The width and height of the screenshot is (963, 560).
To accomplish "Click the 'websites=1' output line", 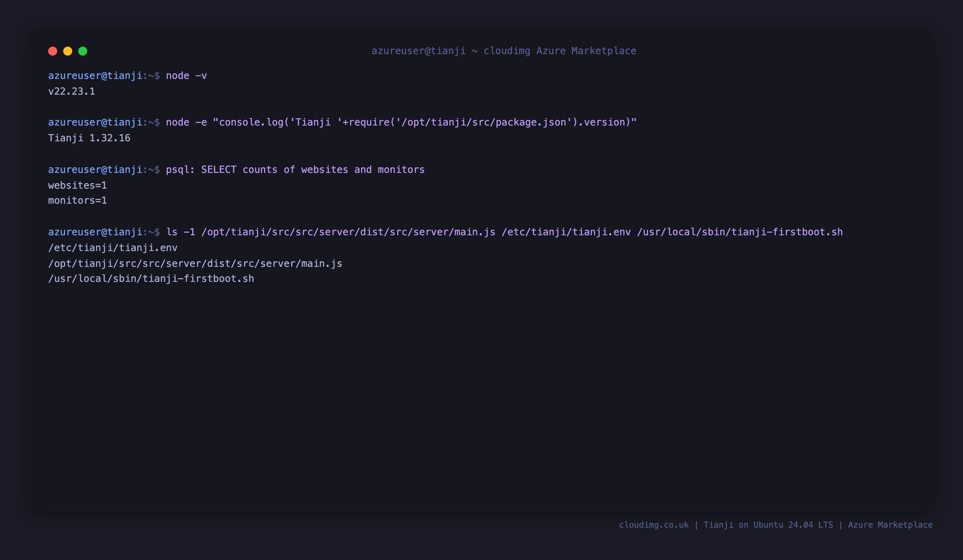I will point(77,186).
